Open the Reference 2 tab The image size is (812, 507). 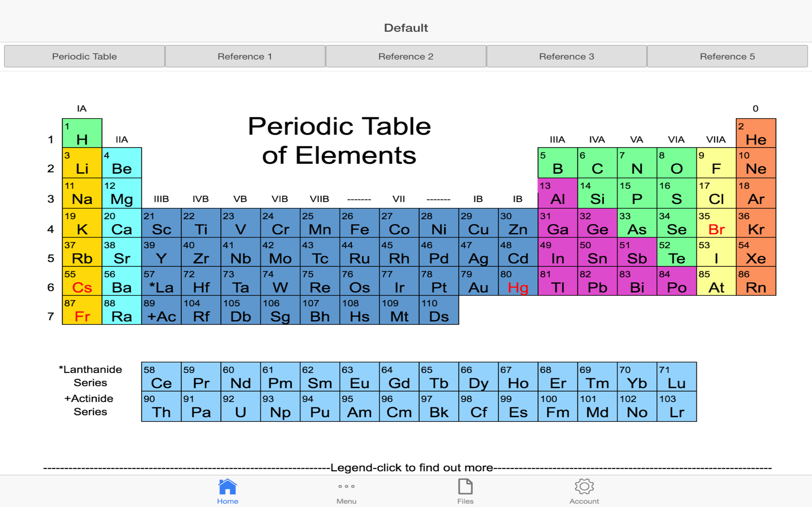[x=406, y=56]
